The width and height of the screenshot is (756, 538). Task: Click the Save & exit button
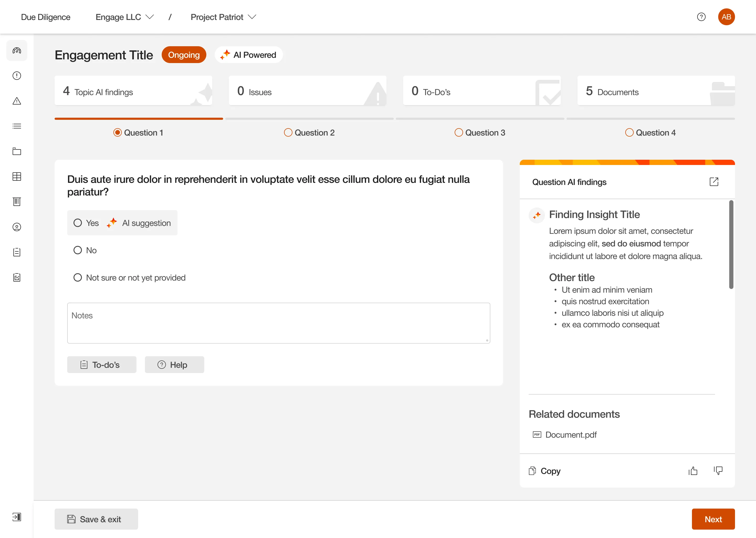pyautogui.click(x=96, y=519)
